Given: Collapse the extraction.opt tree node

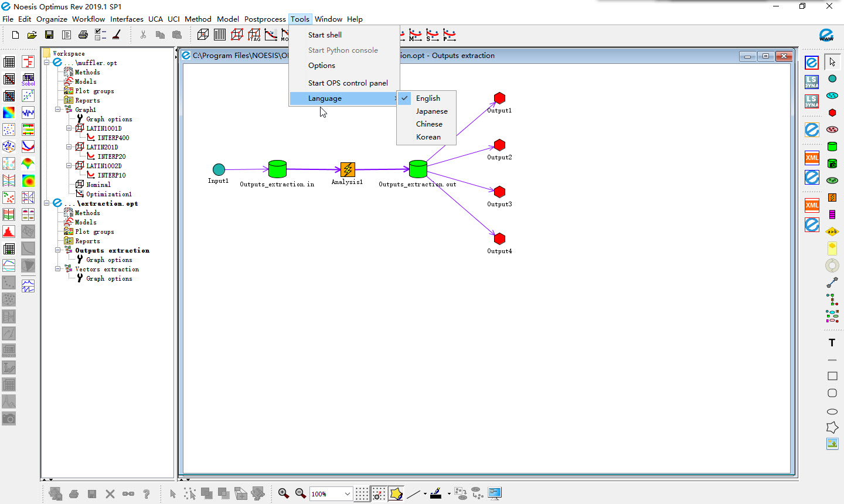Looking at the screenshot, I should [x=47, y=203].
